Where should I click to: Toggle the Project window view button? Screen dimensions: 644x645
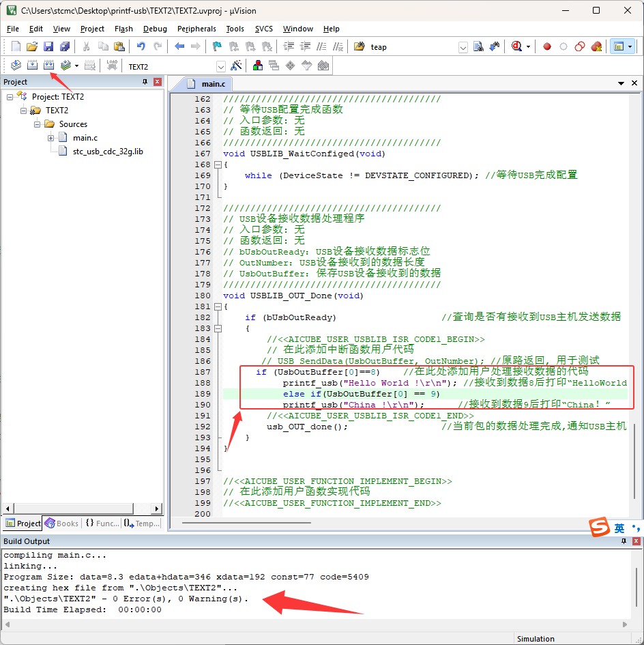[x=619, y=46]
